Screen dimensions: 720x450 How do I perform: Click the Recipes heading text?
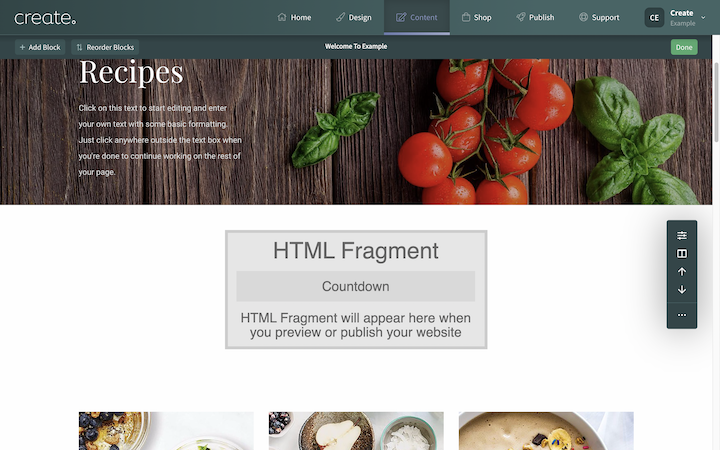click(131, 73)
